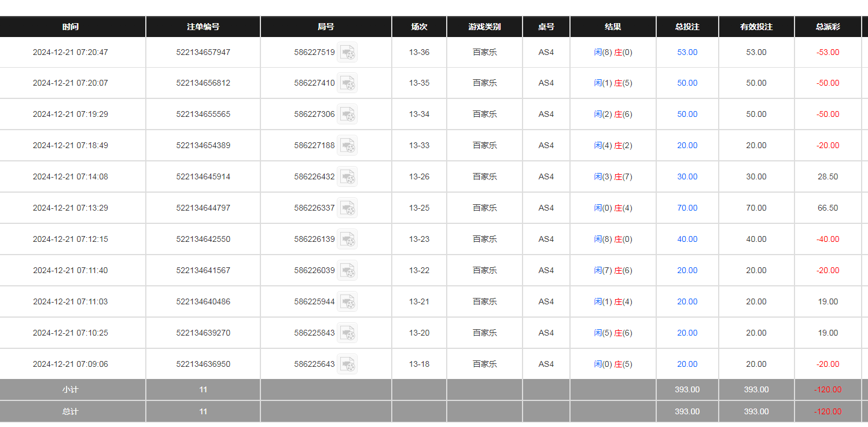Show replay for round 586225643
This screenshot has width=868, height=427.
(347, 364)
